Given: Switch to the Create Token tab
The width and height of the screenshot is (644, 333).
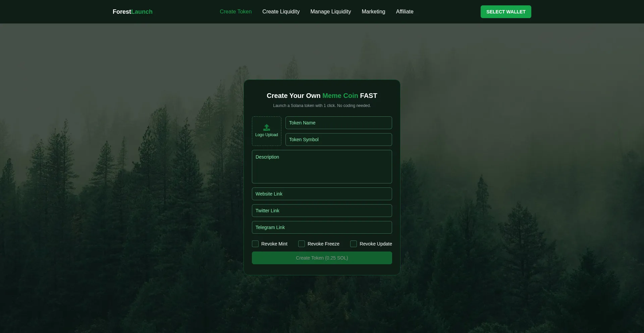Looking at the screenshot, I should click(x=235, y=11).
